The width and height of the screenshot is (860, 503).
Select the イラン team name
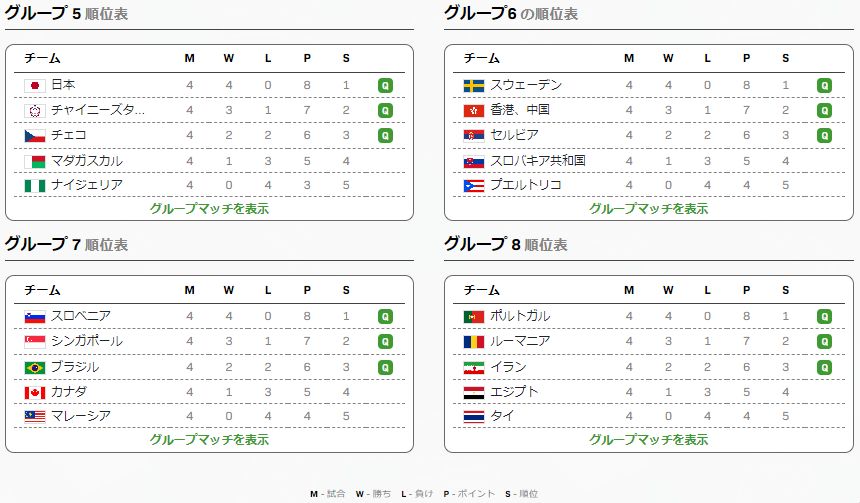pos(509,366)
